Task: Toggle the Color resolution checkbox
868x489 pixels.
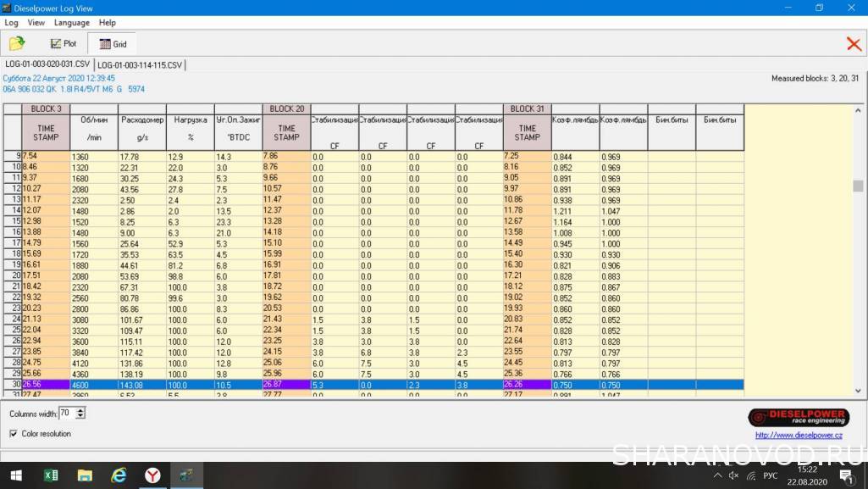Action: click(14, 434)
